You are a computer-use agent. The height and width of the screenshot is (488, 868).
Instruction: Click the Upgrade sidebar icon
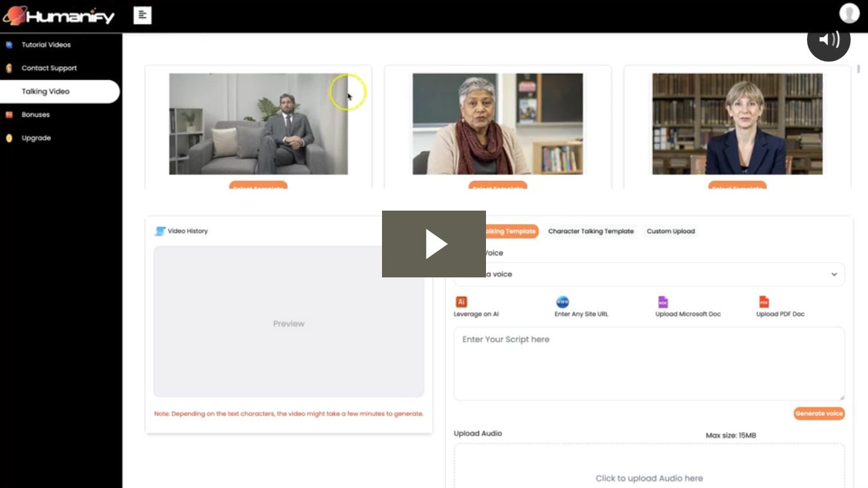pyautogui.click(x=9, y=138)
